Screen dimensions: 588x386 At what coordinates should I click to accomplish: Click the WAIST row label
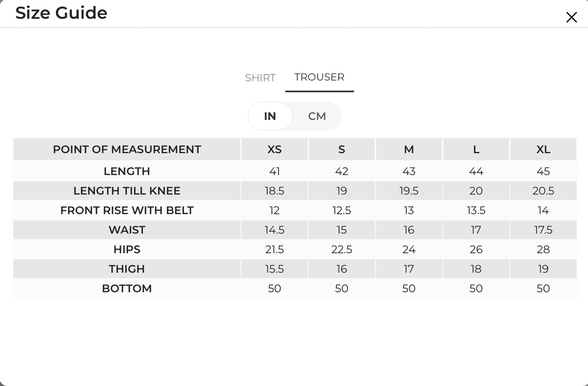click(127, 230)
